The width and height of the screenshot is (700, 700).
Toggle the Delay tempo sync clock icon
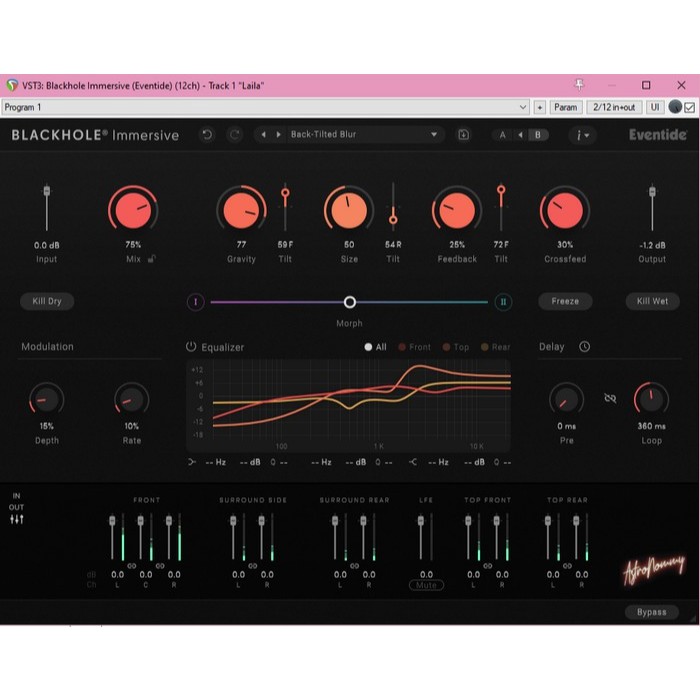click(x=584, y=346)
